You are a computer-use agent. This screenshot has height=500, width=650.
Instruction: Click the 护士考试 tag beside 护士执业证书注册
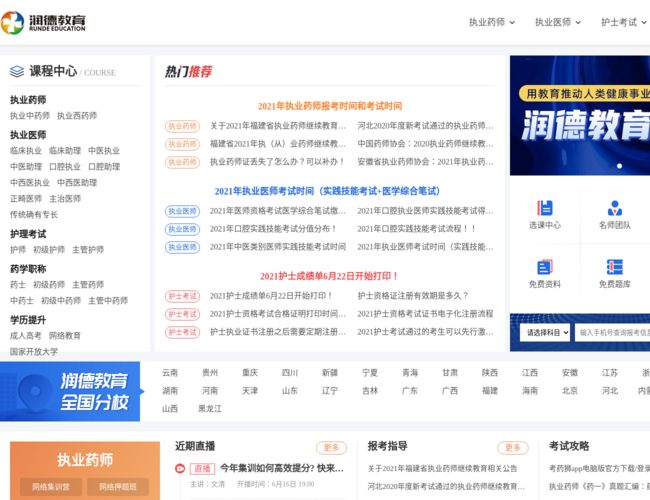182,332
